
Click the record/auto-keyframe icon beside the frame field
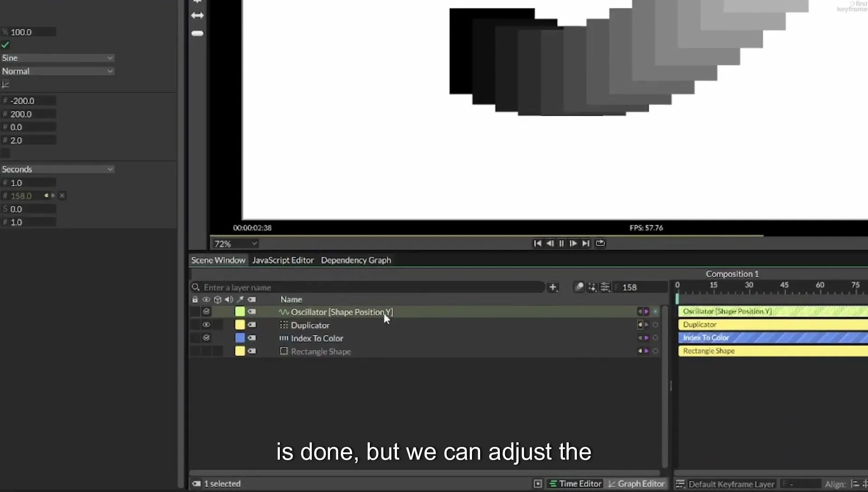[x=579, y=287]
